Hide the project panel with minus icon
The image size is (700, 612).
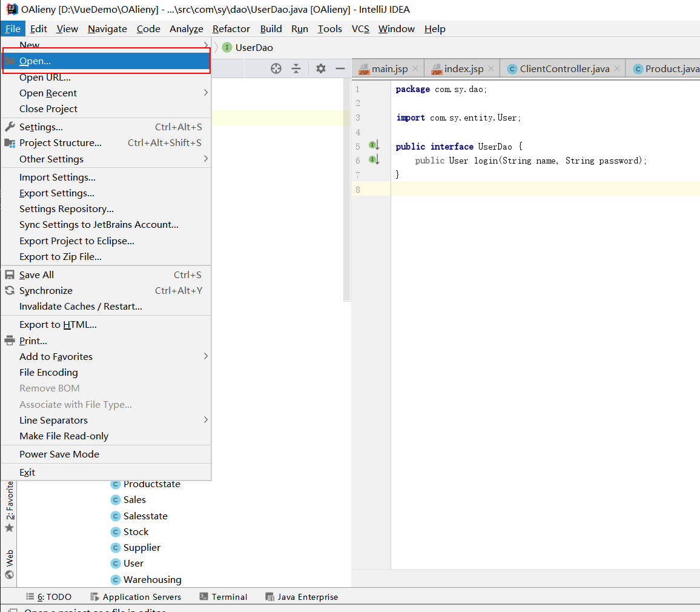coord(340,68)
